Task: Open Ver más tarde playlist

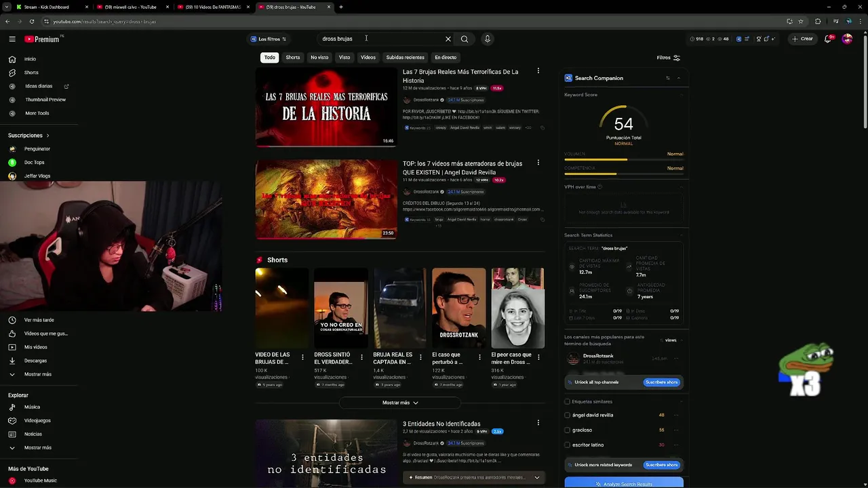Action: tap(39, 320)
